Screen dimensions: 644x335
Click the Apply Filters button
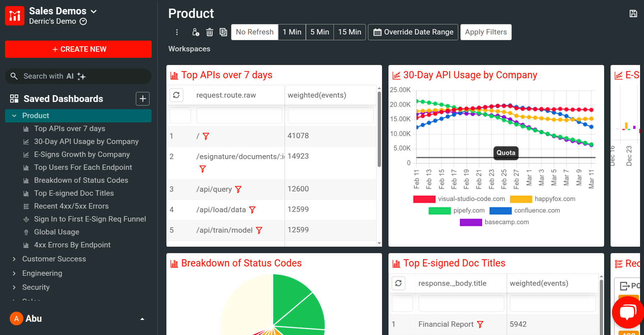(x=486, y=32)
